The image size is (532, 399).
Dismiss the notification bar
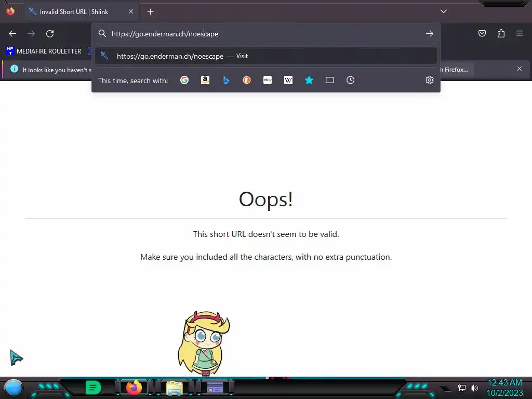pos(520,69)
